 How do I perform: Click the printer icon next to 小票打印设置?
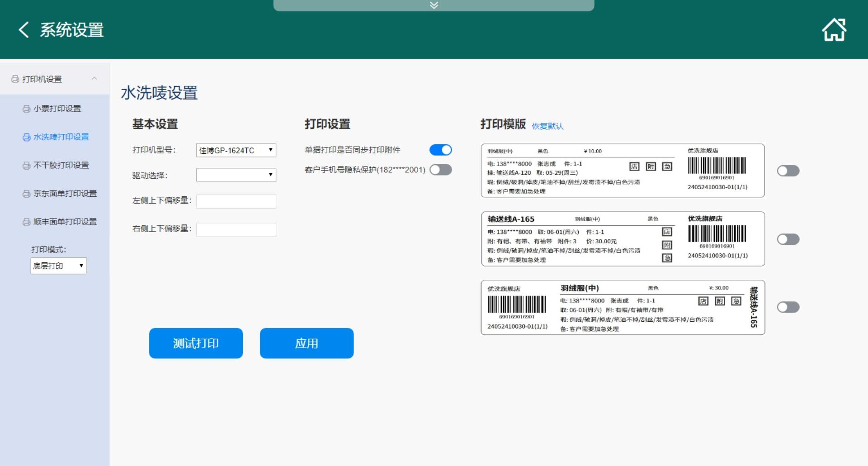pyautogui.click(x=27, y=109)
